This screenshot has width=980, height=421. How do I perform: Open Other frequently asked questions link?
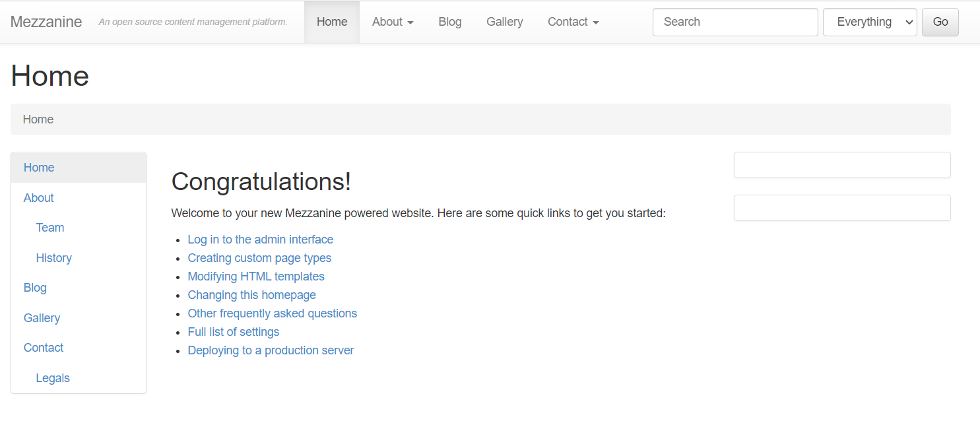click(x=273, y=313)
